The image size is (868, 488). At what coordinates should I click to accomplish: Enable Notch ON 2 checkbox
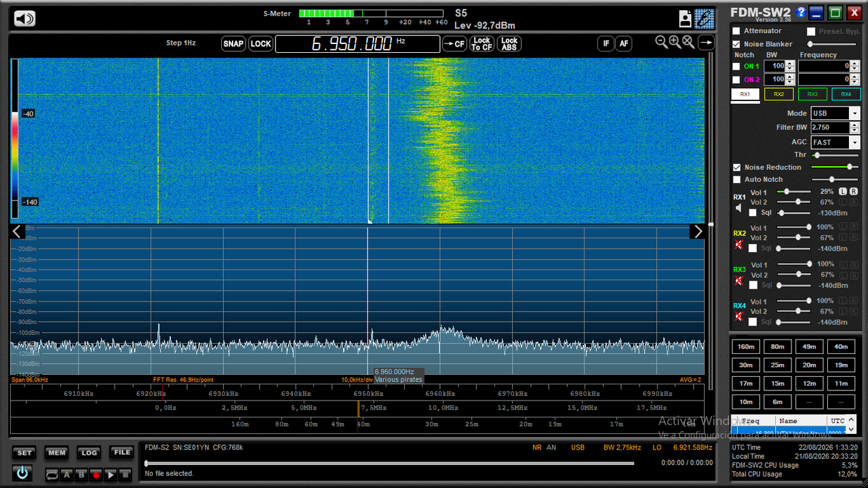736,80
